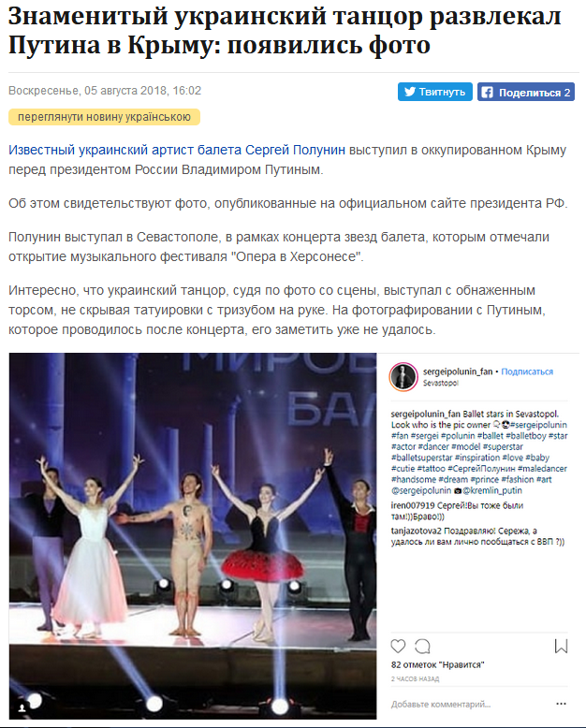Open the three-dots more options menu
586x728 pixels.
[x=561, y=704]
